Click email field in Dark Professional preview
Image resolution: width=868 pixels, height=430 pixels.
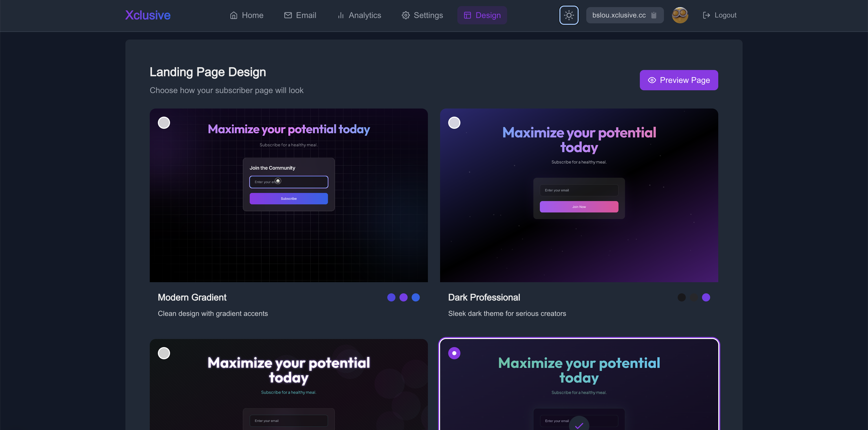coord(579,190)
